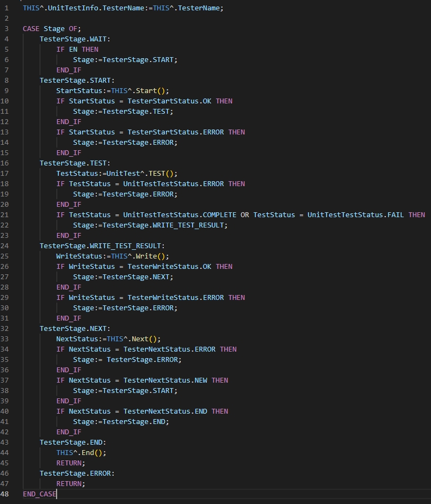Click UnitTest^.TEST() call on line 17
Image resolution: width=431 pixels, height=504 pixels.
pos(140,174)
